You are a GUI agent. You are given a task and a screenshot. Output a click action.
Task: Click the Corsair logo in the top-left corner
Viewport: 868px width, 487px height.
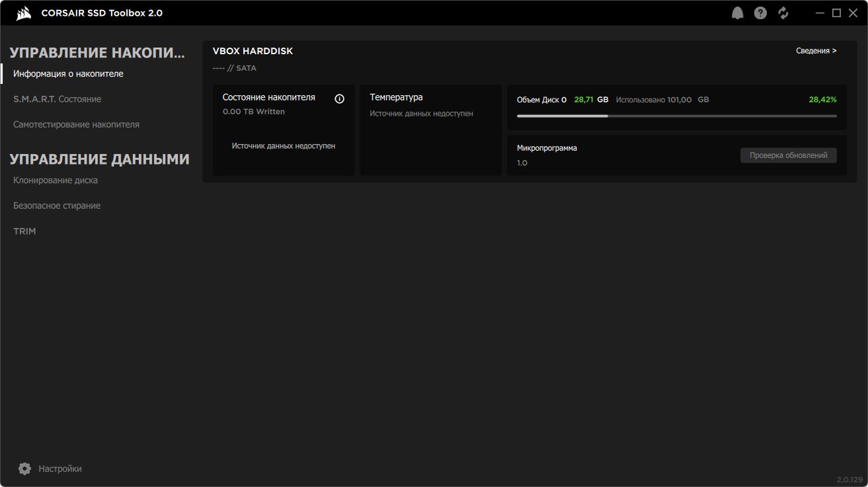point(24,12)
